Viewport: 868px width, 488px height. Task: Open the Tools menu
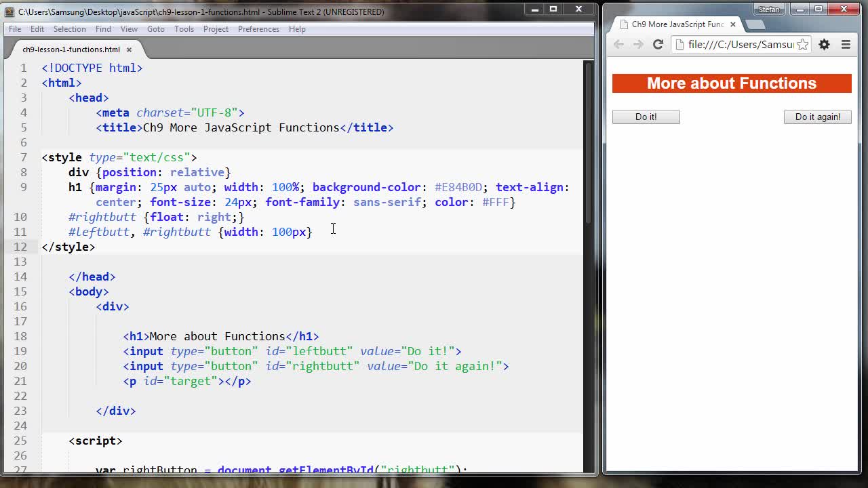pyautogui.click(x=184, y=29)
